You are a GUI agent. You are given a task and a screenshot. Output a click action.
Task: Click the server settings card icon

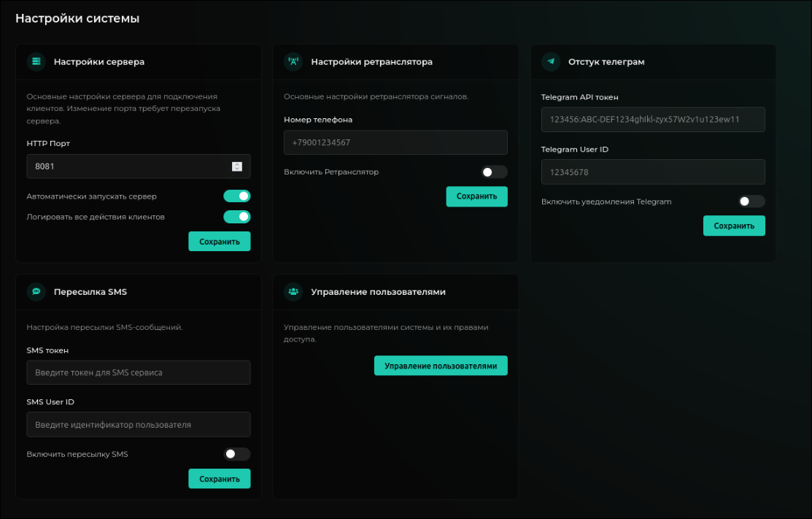36,62
